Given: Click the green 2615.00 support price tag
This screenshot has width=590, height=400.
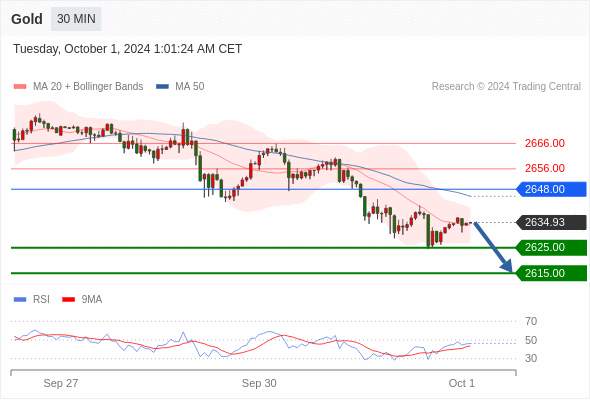Looking at the screenshot, I should tap(551, 273).
